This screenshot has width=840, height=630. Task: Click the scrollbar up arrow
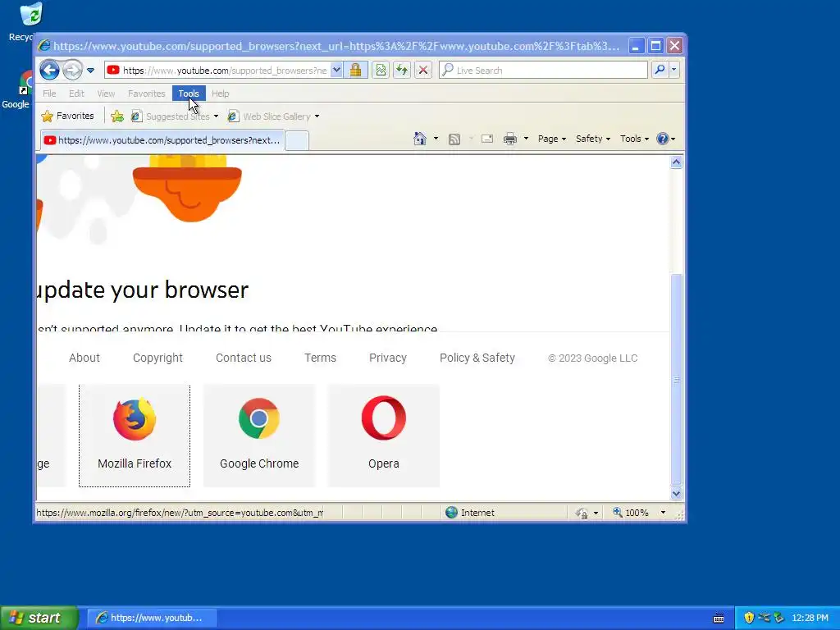coord(676,162)
